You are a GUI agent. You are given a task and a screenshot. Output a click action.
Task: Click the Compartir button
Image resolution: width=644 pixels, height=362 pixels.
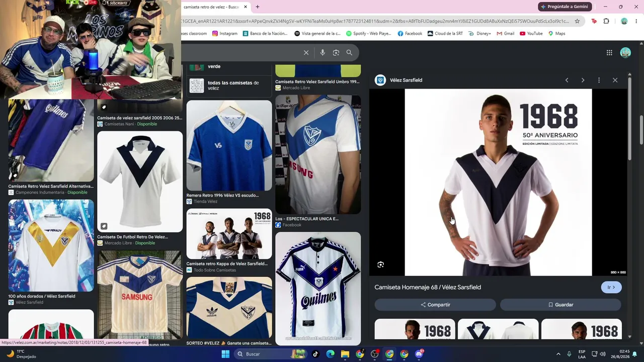pos(435,305)
